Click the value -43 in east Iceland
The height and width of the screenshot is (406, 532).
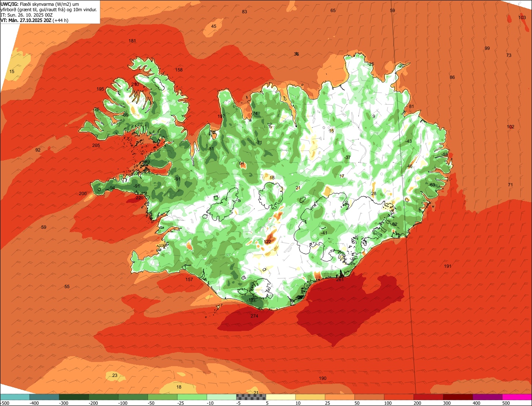[408, 141]
